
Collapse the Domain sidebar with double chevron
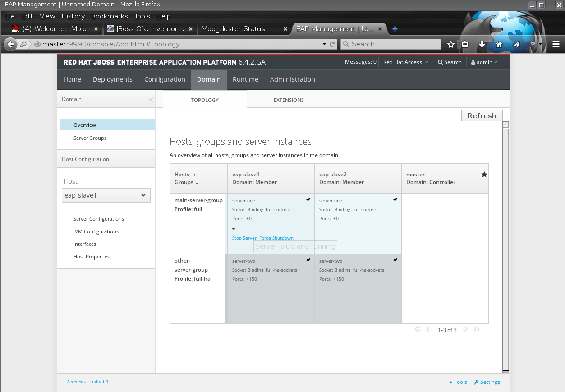151,100
